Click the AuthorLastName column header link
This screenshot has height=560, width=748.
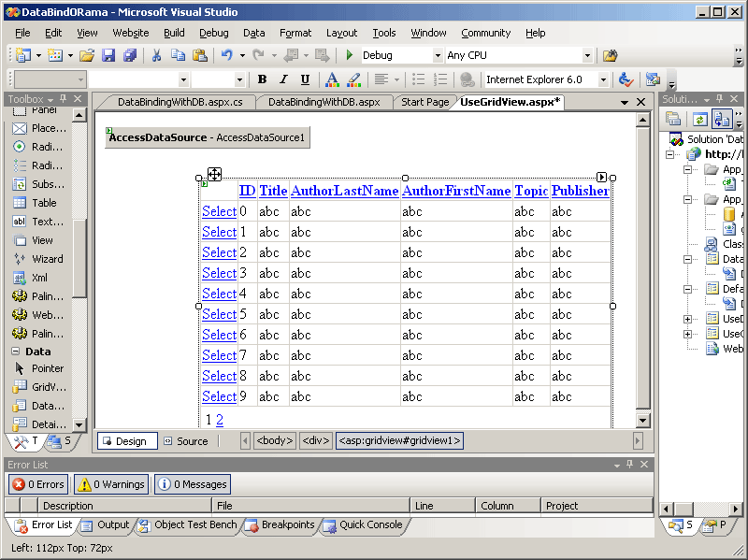pos(344,191)
